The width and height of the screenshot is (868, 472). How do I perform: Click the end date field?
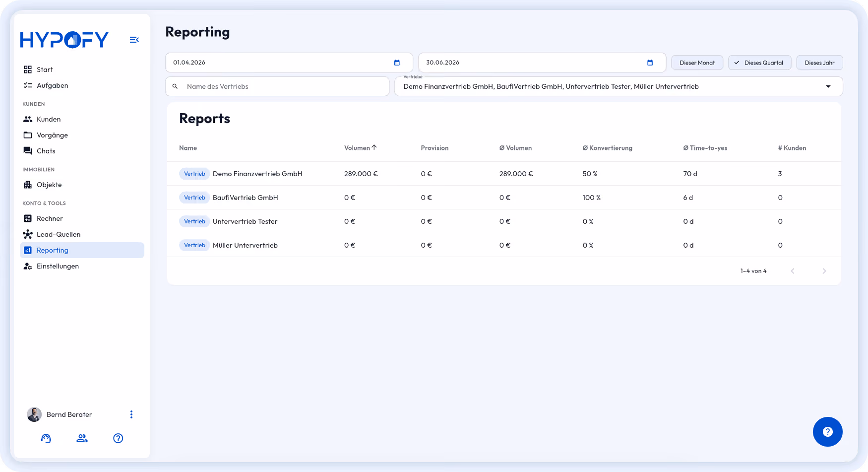tap(542, 63)
